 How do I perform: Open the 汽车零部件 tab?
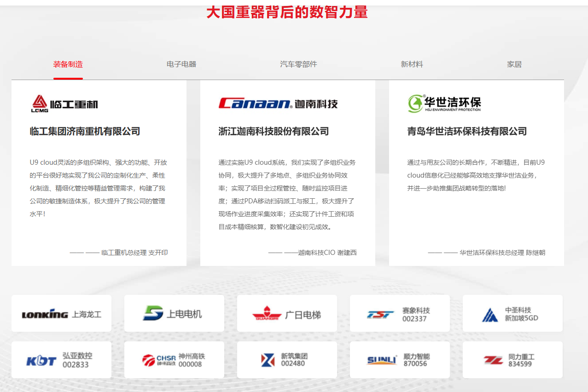(x=298, y=64)
